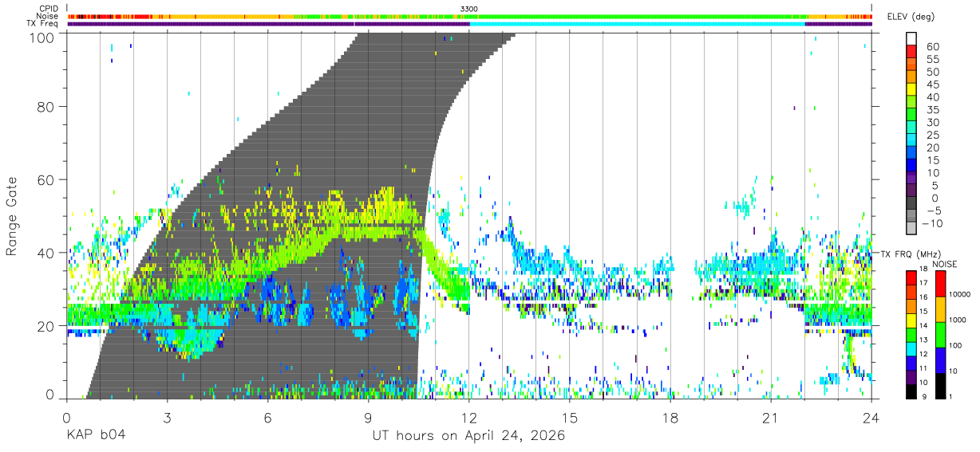This screenshot has width=980, height=452.
Task: Click the ELEV scale label '55'
Action: [933, 60]
